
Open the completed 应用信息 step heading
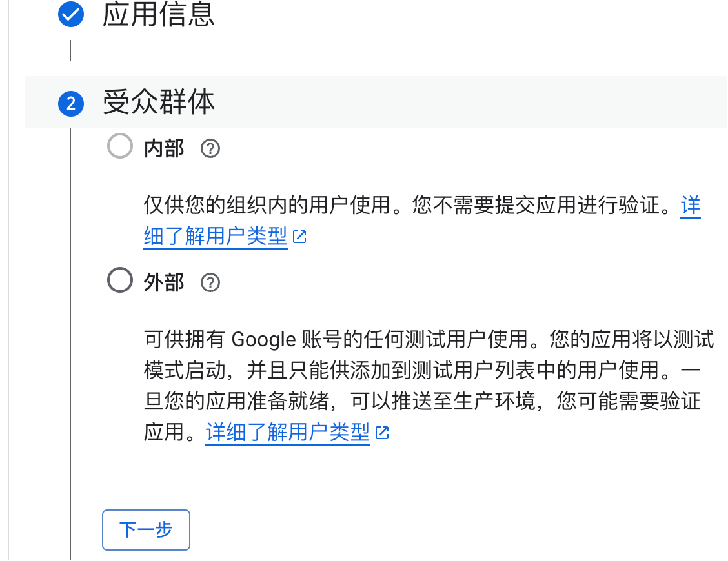click(158, 14)
